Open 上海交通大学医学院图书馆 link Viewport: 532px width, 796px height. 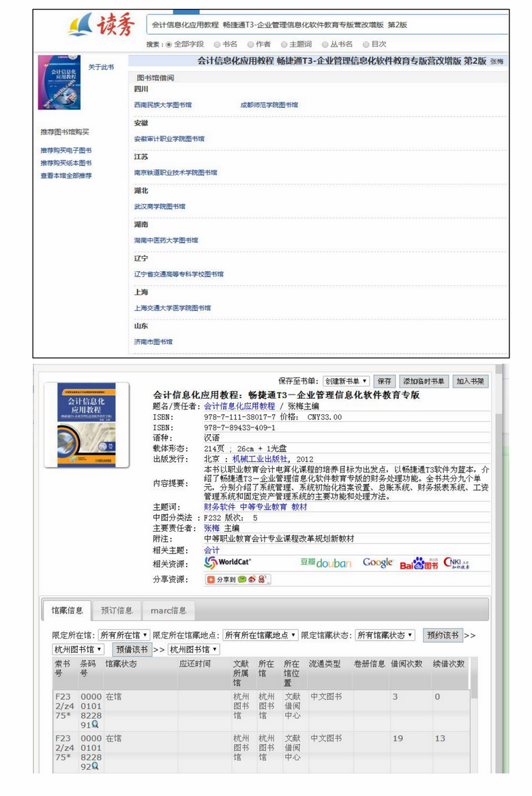(x=173, y=308)
